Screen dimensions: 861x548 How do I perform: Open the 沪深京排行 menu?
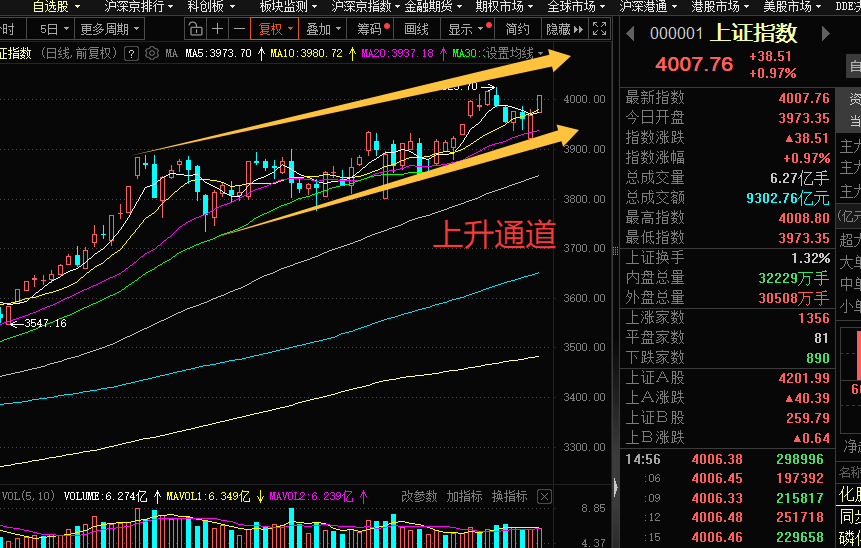click(x=139, y=7)
